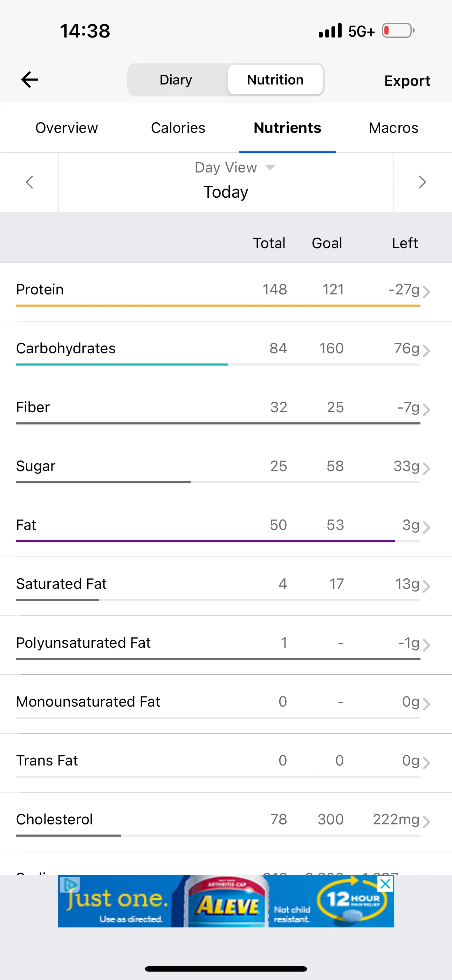Tap the Export button
The image size is (452, 980).
407,81
